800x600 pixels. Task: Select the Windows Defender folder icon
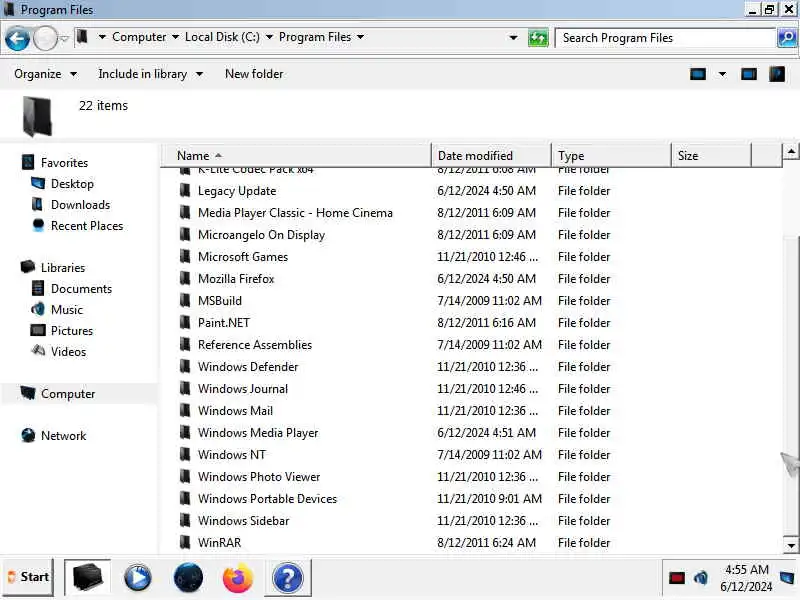(x=185, y=366)
